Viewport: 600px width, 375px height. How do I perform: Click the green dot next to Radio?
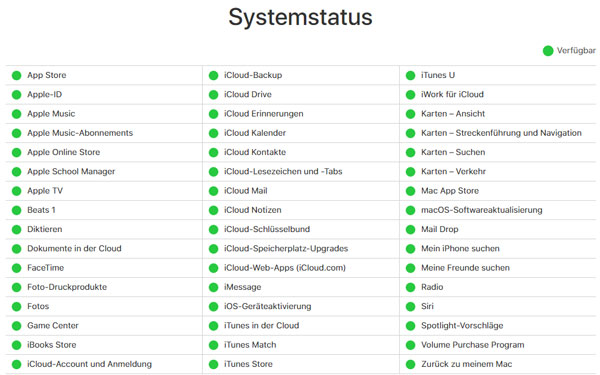click(411, 287)
